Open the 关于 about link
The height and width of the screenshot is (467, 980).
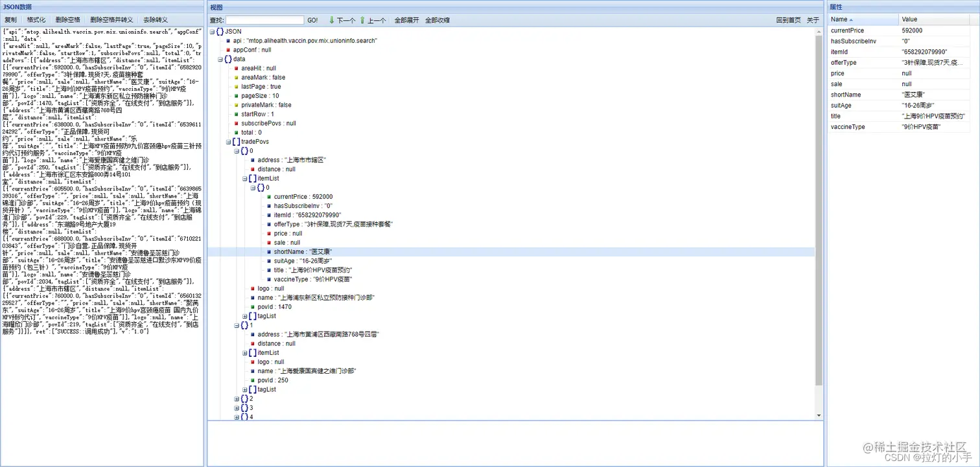813,20
